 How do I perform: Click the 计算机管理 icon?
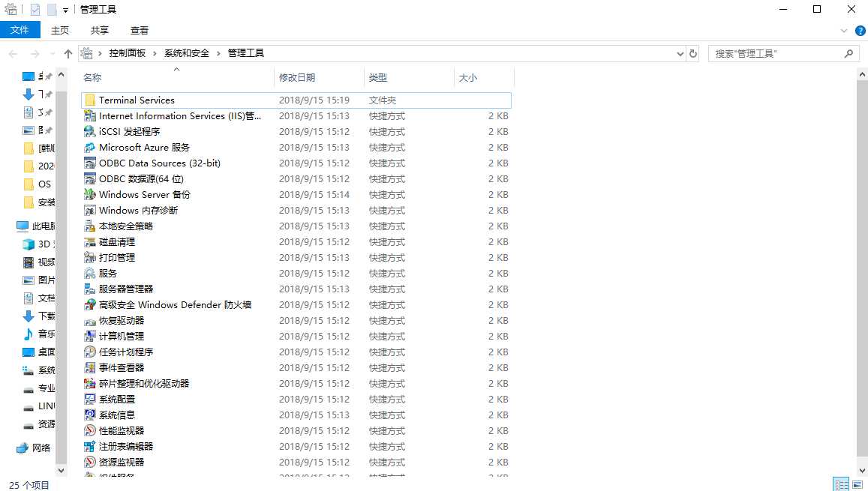click(x=90, y=336)
